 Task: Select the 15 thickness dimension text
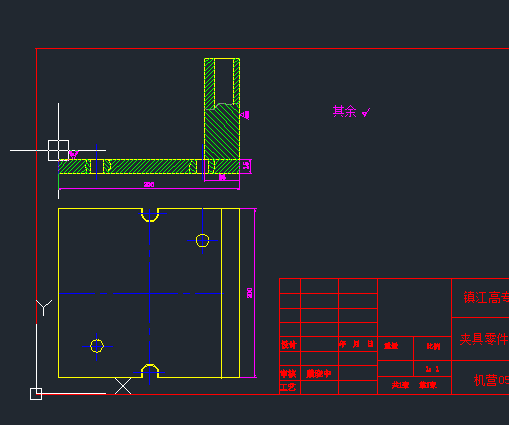[x=246, y=165]
